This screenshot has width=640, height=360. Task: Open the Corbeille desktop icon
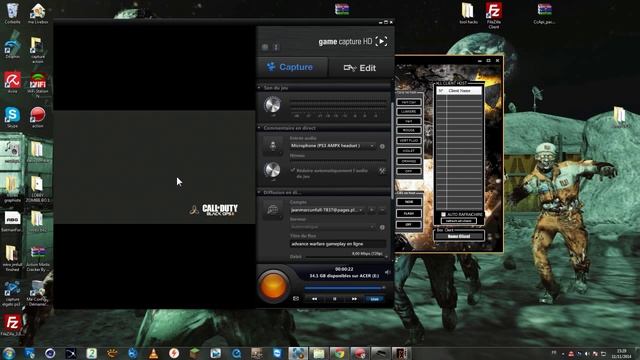coord(12,13)
